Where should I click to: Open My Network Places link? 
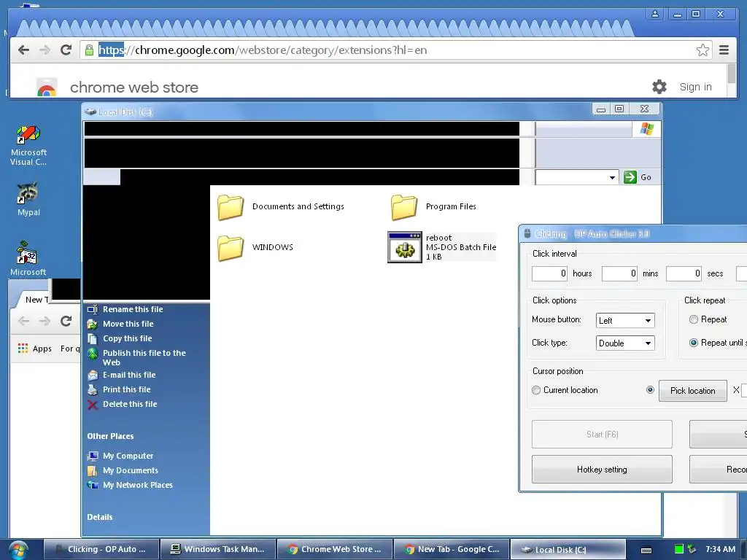click(x=138, y=485)
